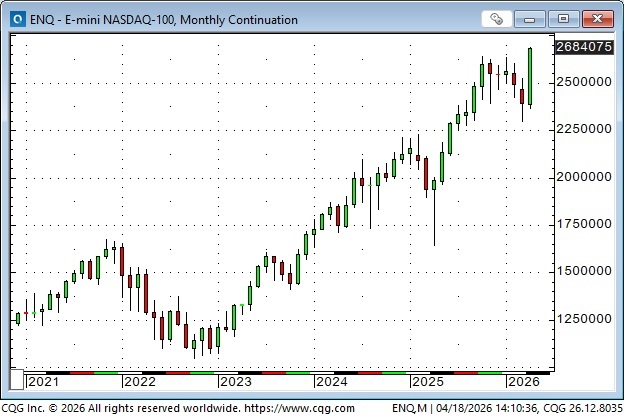Click the 1750000 price axis label
The height and width of the screenshot is (416, 624).
click(583, 224)
